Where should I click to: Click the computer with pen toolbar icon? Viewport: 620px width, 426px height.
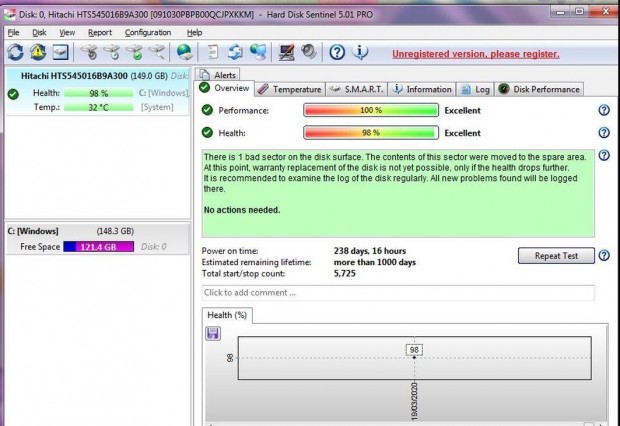(x=286, y=52)
